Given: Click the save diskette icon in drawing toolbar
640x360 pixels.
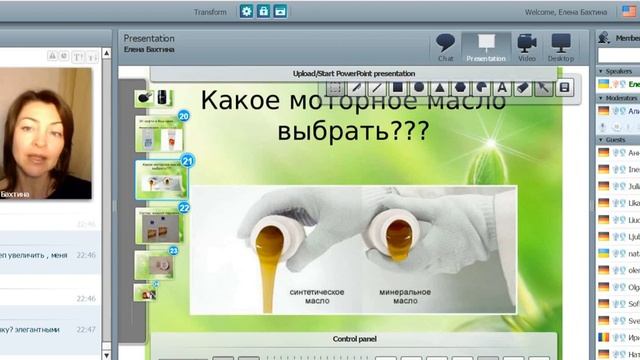Looking at the screenshot, I should pos(564,87).
